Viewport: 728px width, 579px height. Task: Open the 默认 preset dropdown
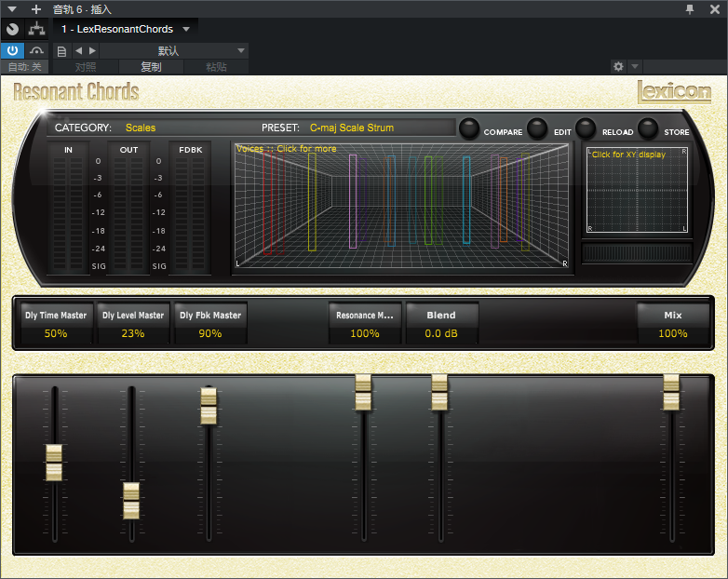[x=174, y=50]
